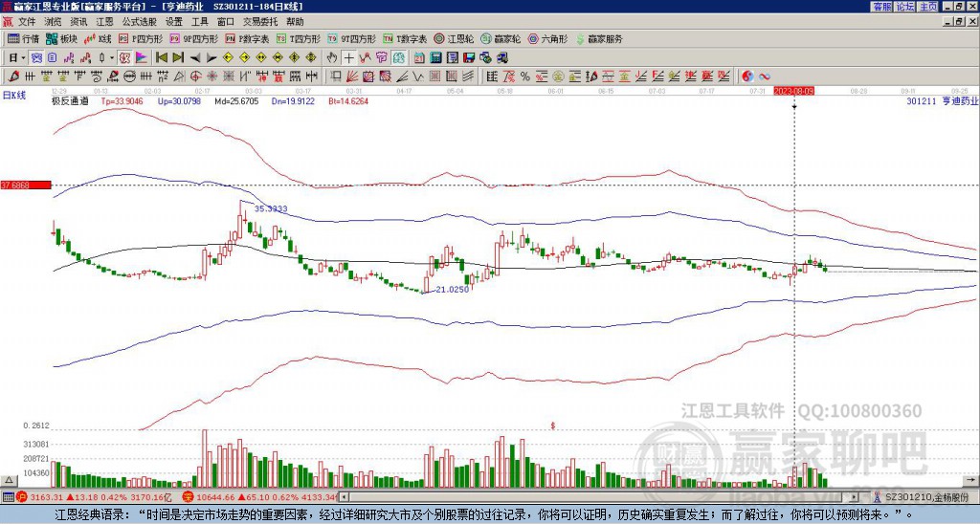Image resolution: width=980 pixels, height=524 pixels.
Task: Click the Up=30.0798 value
Action: pyautogui.click(x=179, y=100)
